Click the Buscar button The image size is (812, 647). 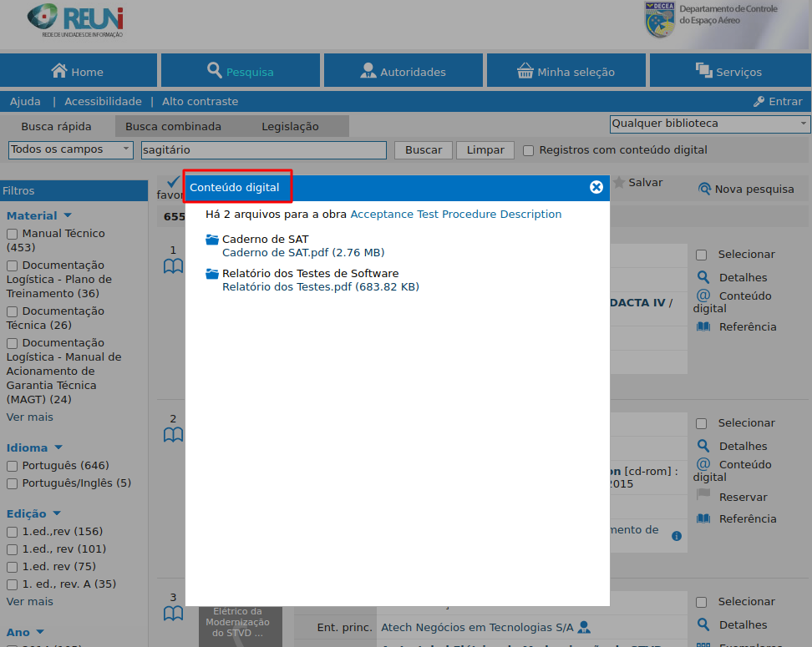coord(424,150)
